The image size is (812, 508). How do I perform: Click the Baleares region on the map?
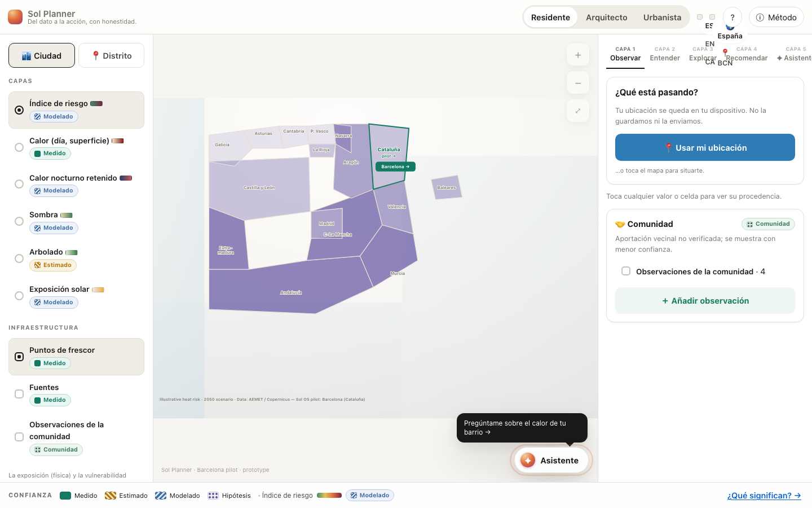[447, 187]
